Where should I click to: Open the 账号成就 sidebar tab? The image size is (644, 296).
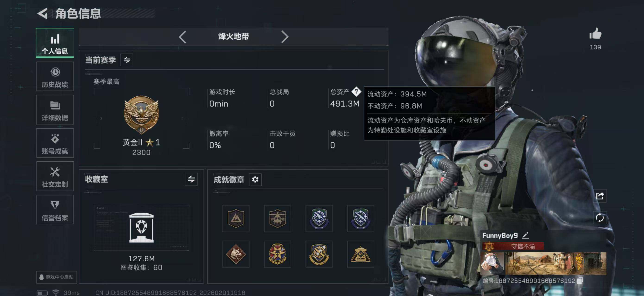(55, 143)
